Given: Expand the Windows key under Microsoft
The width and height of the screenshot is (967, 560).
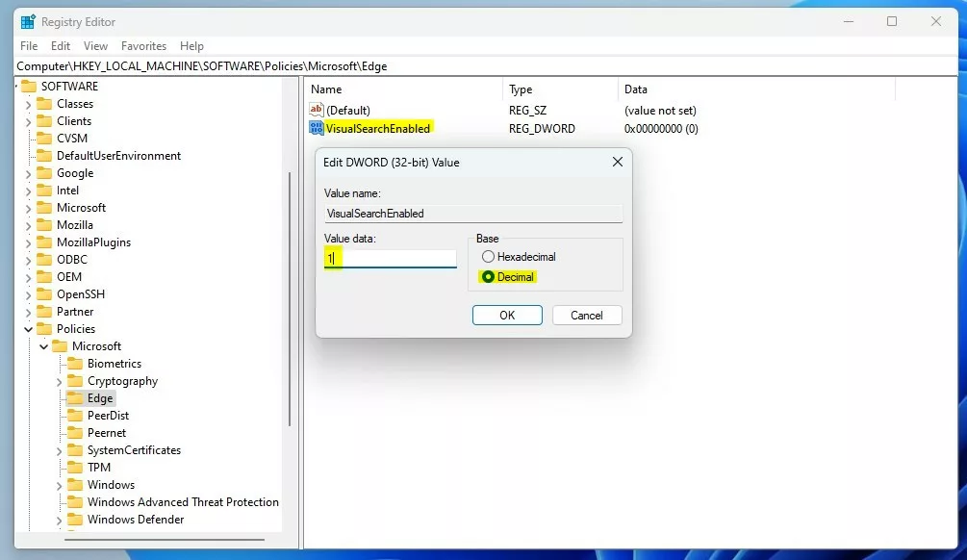Looking at the screenshot, I should tap(60, 485).
